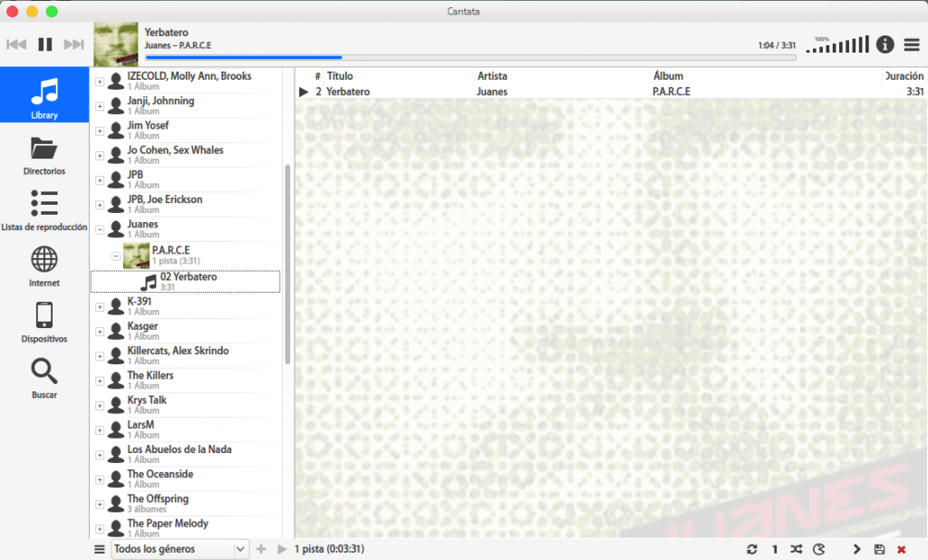
Task: Click the library list scrollbar
Action: point(287,264)
